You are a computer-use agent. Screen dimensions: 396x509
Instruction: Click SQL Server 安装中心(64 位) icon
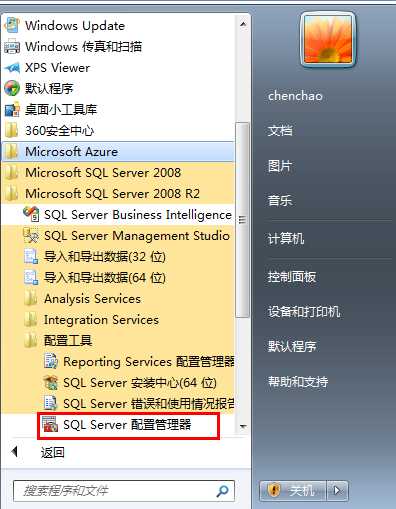[x=50, y=382]
